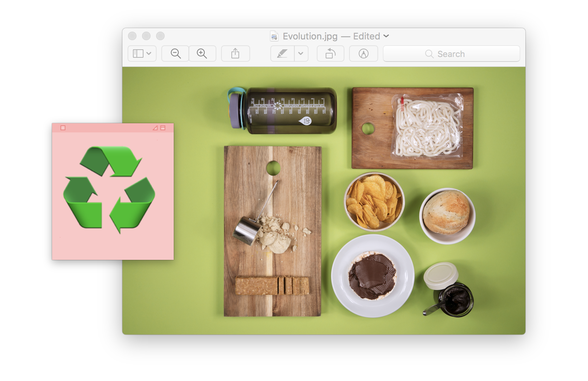The width and height of the screenshot is (588, 381).
Task: Focus the Search field in Preview
Action: 451,54
